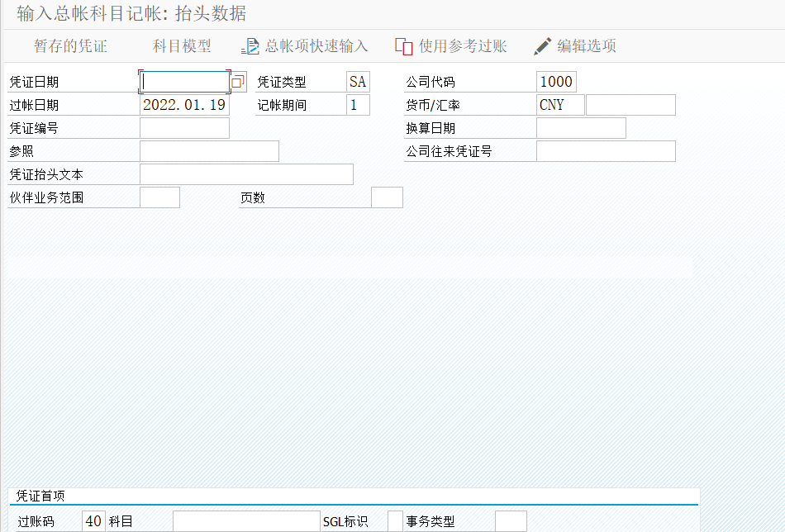Open the 凭证日期 date picker help icon
785x532 pixels.
[238, 82]
